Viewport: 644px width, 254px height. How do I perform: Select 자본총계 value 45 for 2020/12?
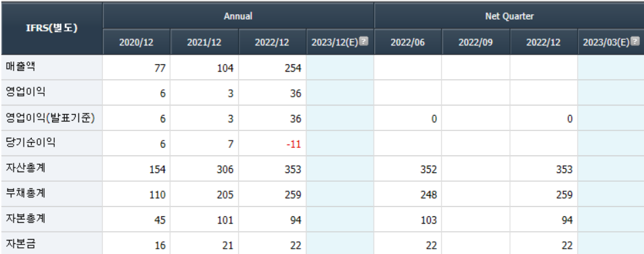tap(160, 220)
